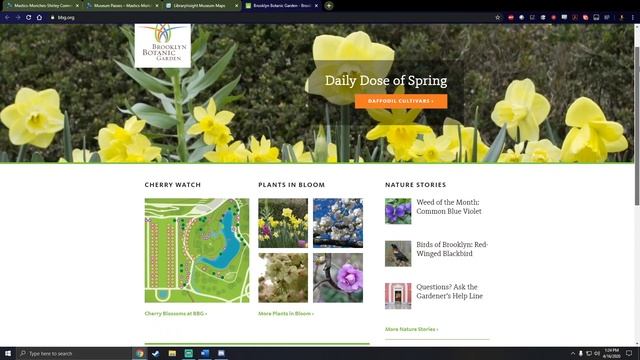The image size is (640, 360).
Task: Click the daffodils thumbnail in Plants in Bloom
Action: [x=283, y=223]
